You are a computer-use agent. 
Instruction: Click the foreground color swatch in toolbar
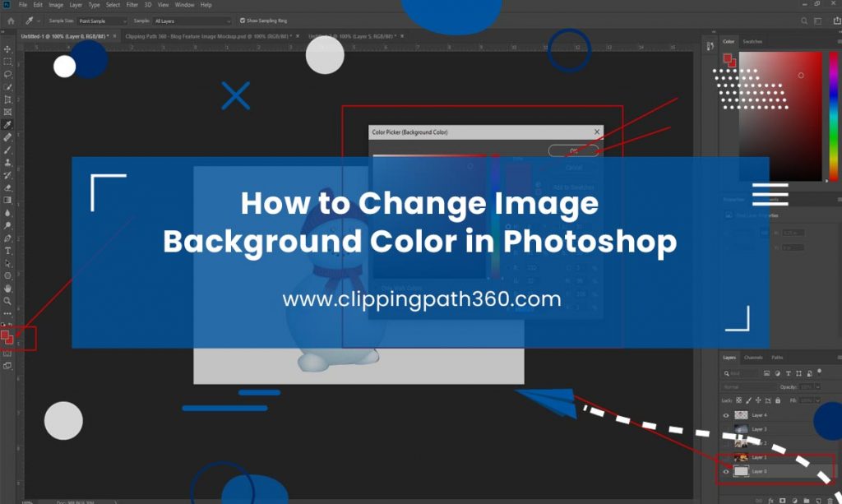(6, 335)
